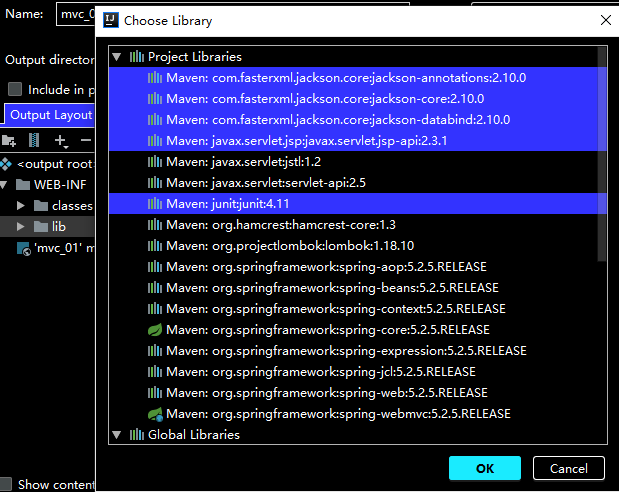Click the javax.servlet.jsp-api library icon
Image resolution: width=619 pixels, height=492 pixels.
[x=155, y=141]
